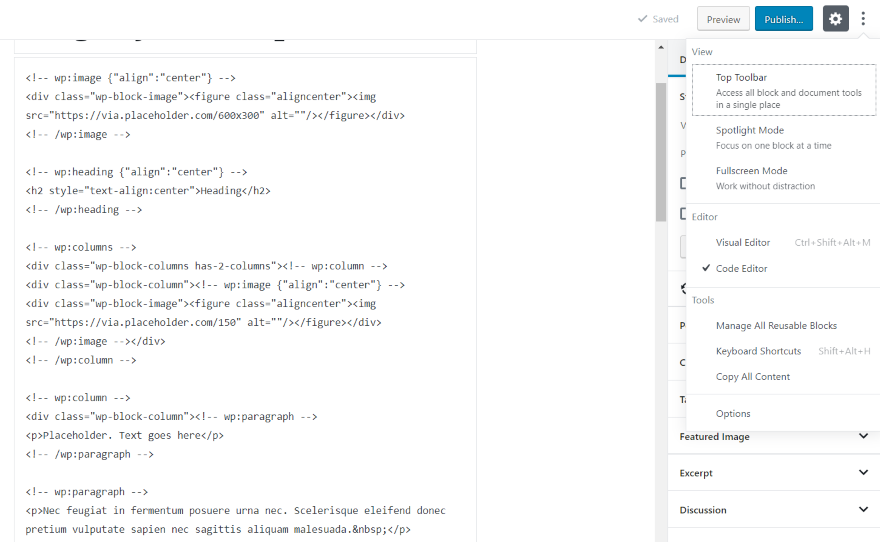The image size is (880, 542).
Task: Switch to Visual Editor
Action: tap(783, 242)
